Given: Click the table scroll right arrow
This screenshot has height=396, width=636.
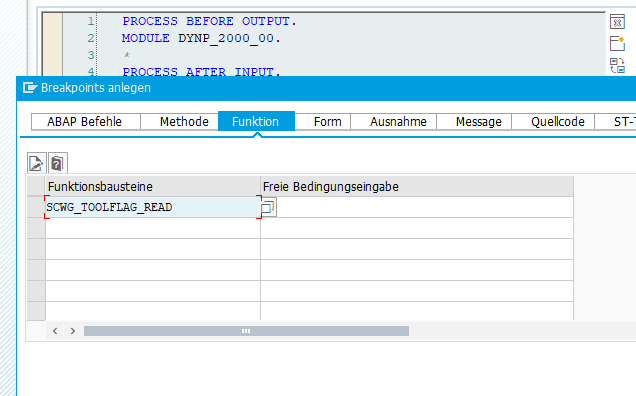Looking at the screenshot, I should point(73,331).
